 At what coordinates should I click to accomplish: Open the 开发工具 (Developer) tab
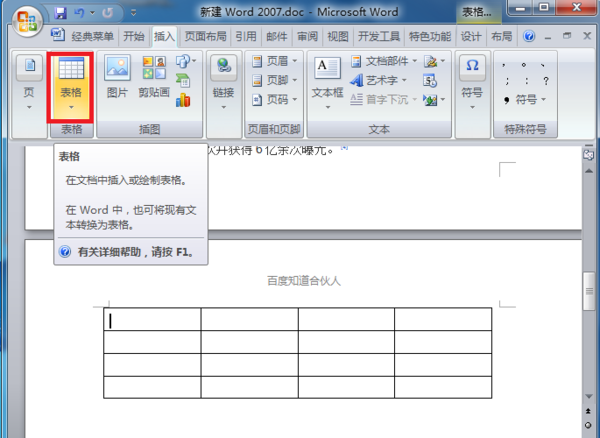[379, 37]
